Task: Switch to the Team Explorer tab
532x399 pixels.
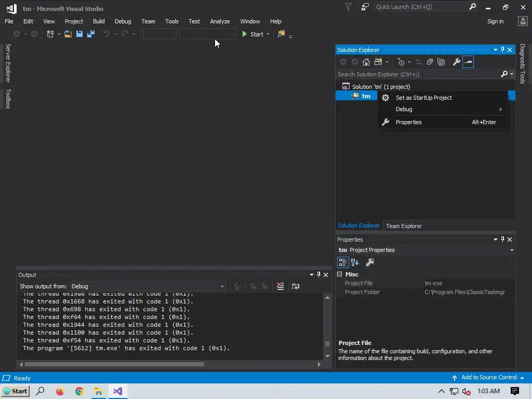Action: coord(404,226)
